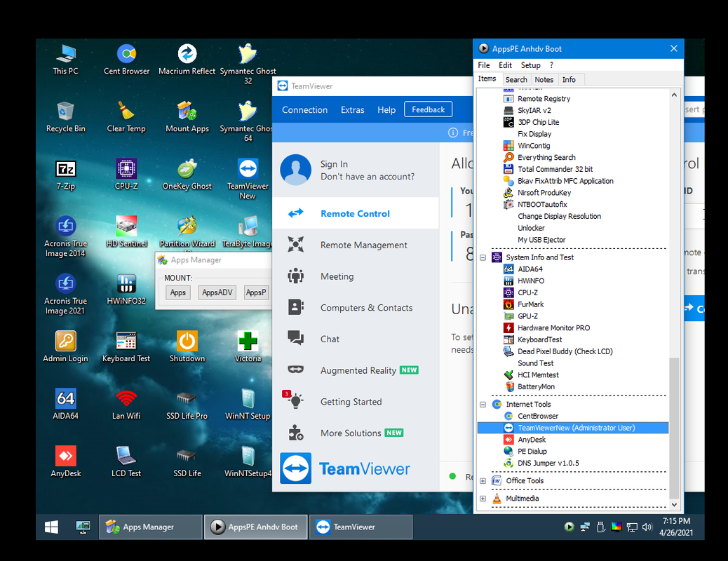The height and width of the screenshot is (561, 728).
Task: Switch to the Search tab
Action: point(516,79)
